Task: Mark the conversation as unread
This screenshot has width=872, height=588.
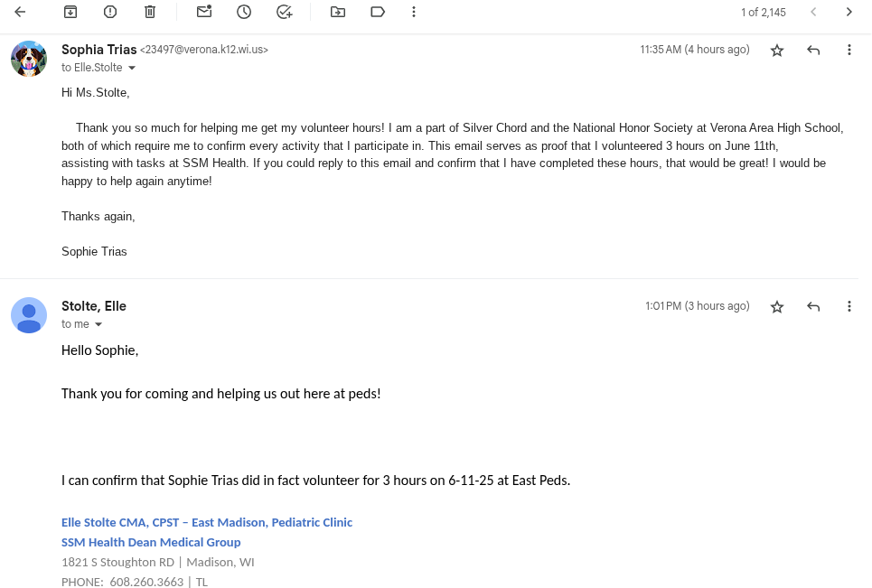Action: (x=204, y=12)
